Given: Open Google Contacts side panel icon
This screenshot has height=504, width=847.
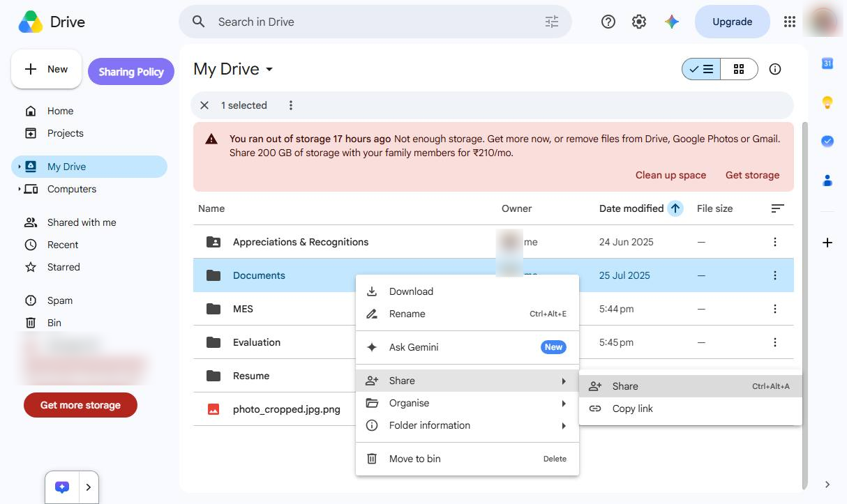Looking at the screenshot, I should click(x=827, y=180).
